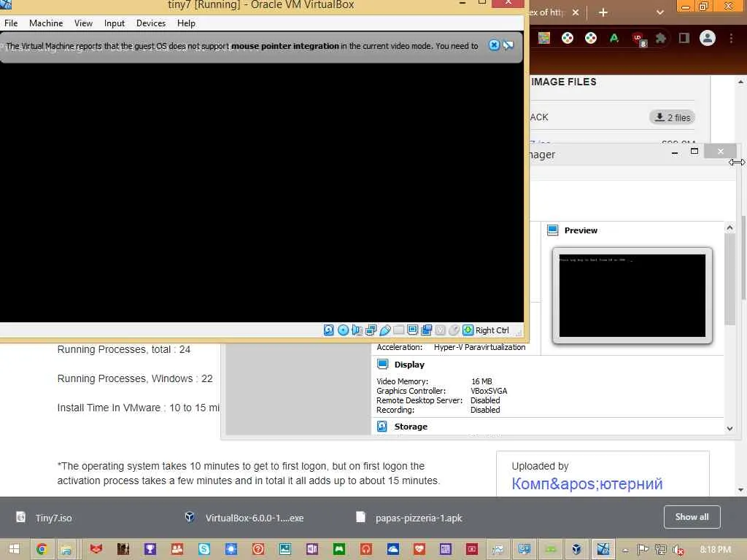The height and width of the screenshot is (560, 747).
Task: Click the Display section header in VirtualBox Manager
Action: [409, 365]
